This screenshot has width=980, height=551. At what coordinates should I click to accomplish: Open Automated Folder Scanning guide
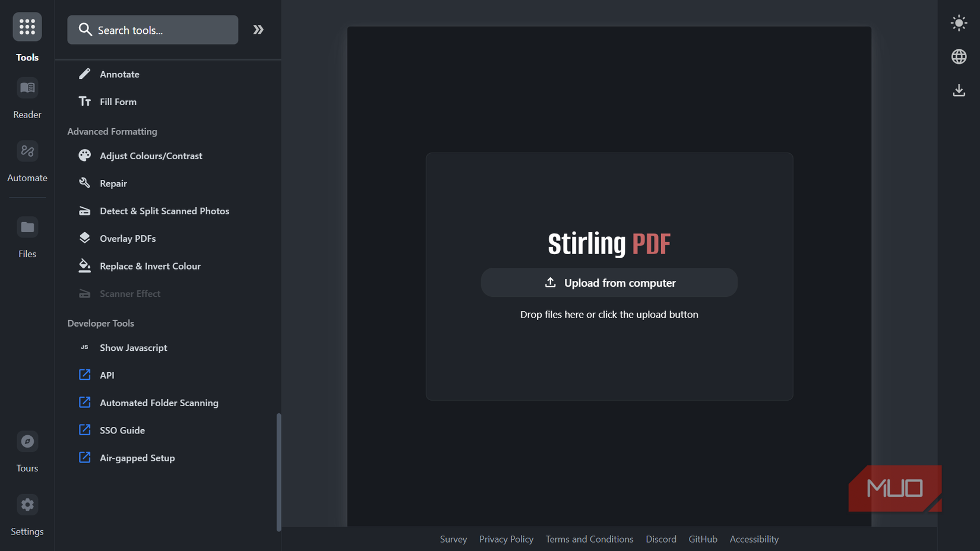(159, 403)
